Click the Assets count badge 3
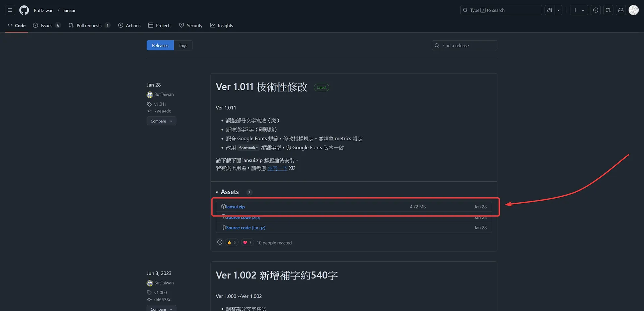The height and width of the screenshot is (311, 644). coord(249,193)
